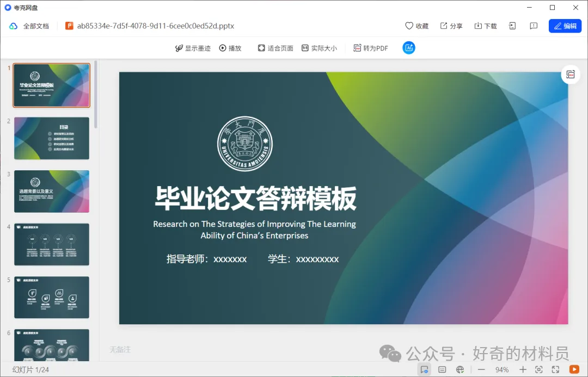Screen dimensions: 588x377
Task: Toggle the notes panel icon in status bar
Action: [442, 369]
